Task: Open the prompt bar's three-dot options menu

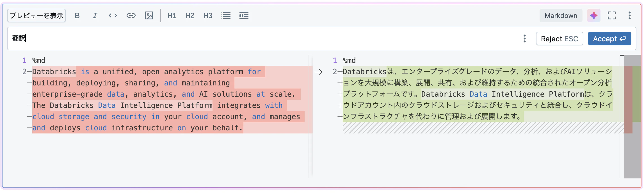Action: (524, 38)
